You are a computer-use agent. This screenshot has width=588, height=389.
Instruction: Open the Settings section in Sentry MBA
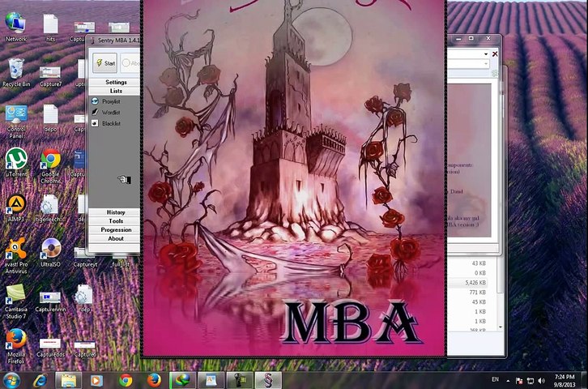coord(114,82)
